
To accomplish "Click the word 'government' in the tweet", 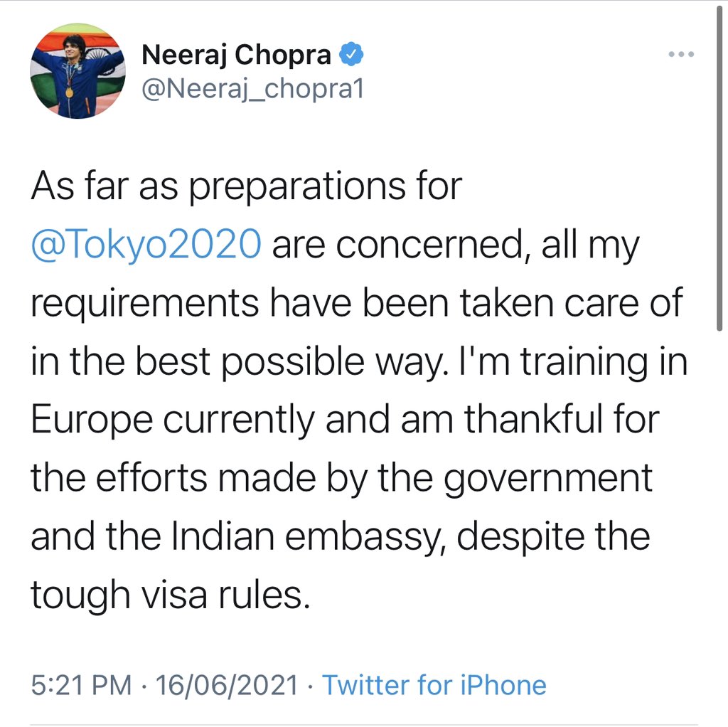I will 548,477.
